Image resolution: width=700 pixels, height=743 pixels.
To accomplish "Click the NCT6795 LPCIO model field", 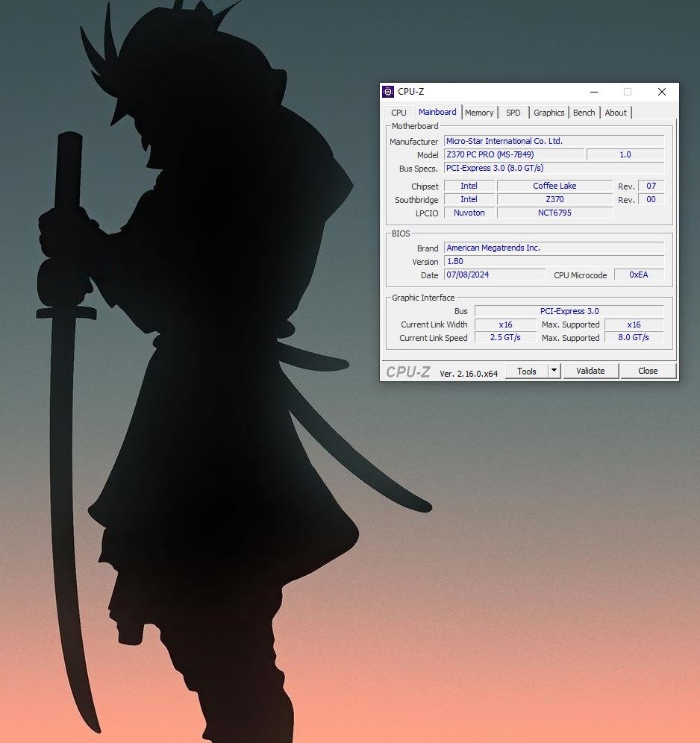I will (x=554, y=213).
